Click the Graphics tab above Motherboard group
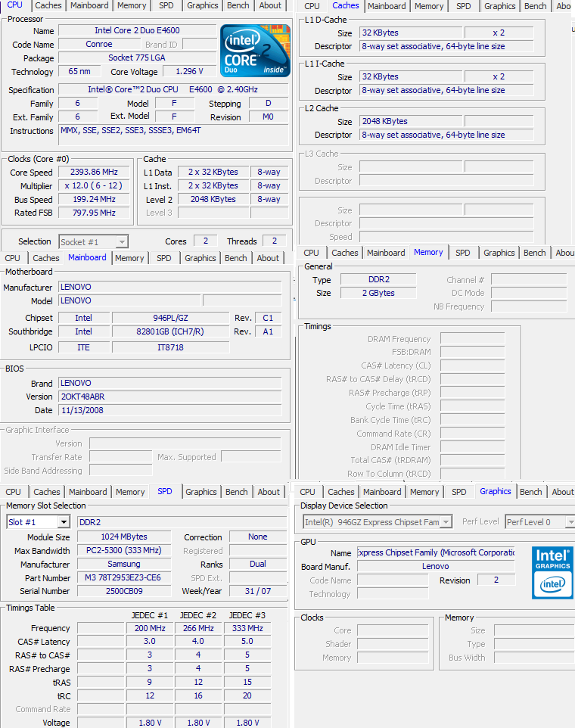 200,258
